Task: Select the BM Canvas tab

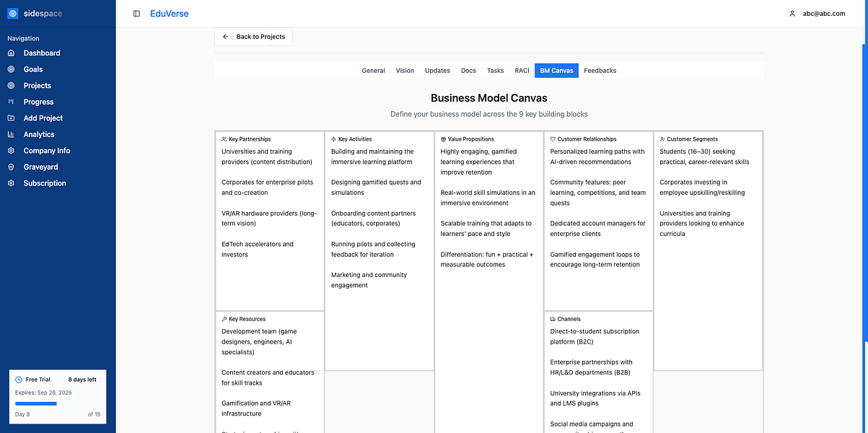Action: click(x=556, y=71)
